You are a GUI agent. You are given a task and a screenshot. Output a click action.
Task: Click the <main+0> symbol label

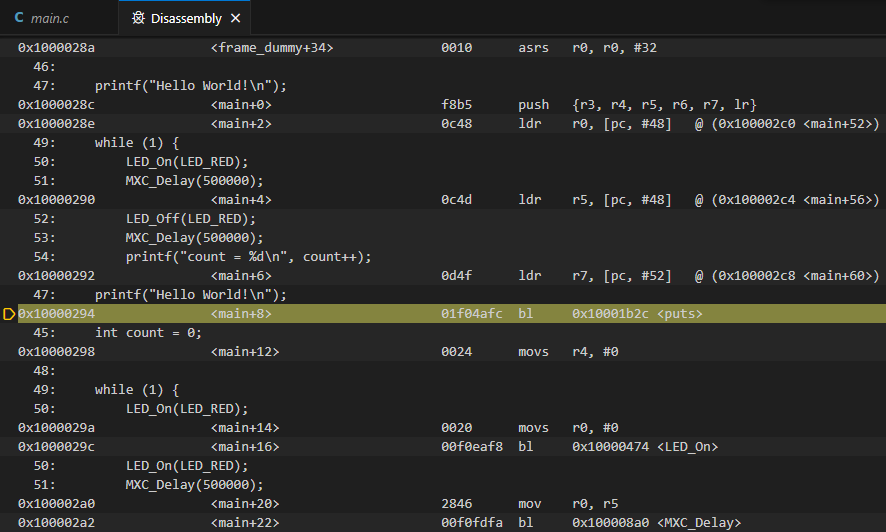pos(241,104)
